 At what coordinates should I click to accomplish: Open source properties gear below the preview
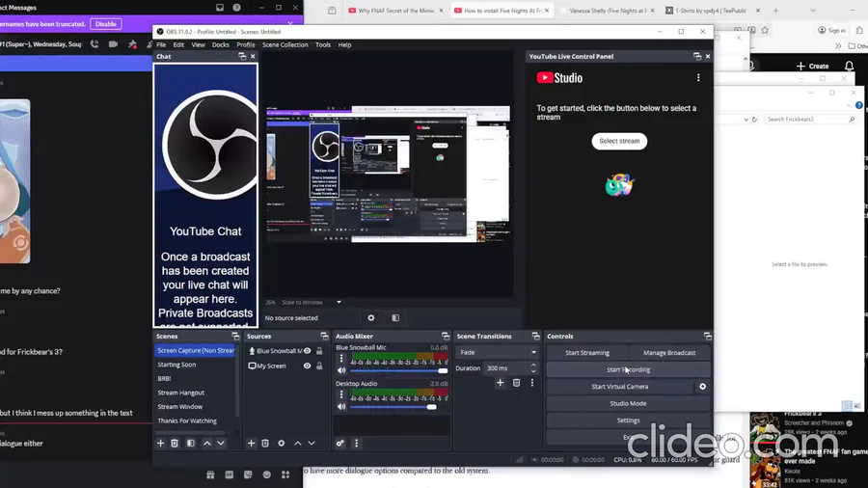[x=371, y=317]
